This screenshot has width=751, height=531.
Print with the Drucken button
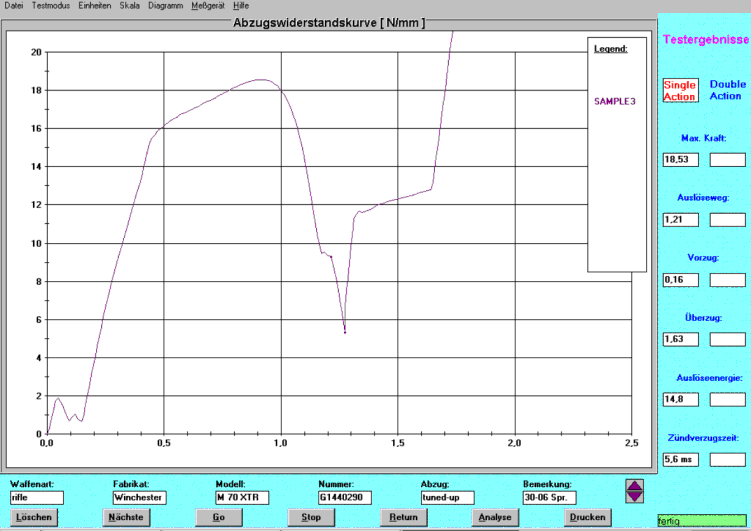coord(588,517)
